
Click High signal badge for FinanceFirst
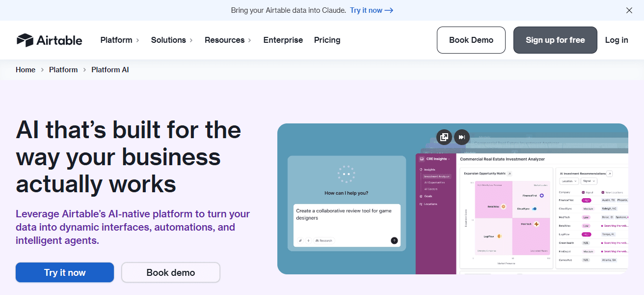[586, 200]
